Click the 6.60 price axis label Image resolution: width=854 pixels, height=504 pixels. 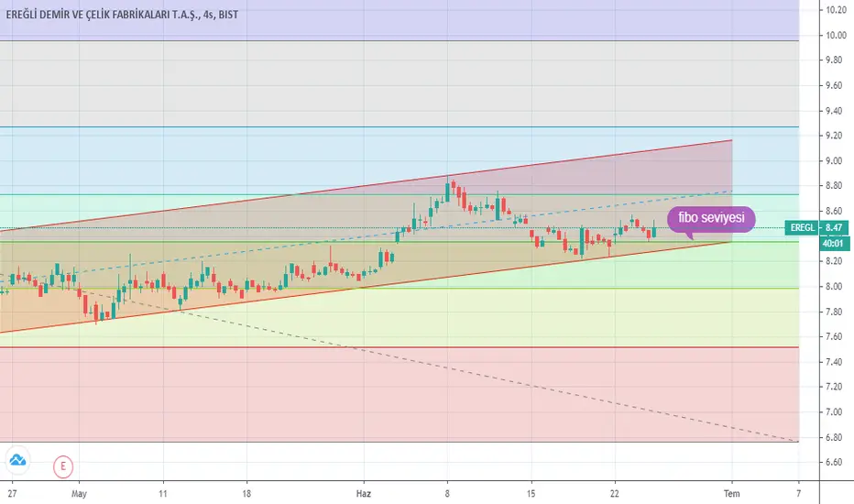[835, 462]
